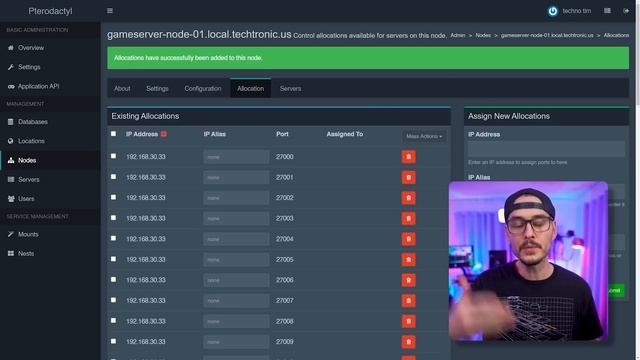Check the box for port 27003
This screenshot has width=640, height=360.
(113, 218)
